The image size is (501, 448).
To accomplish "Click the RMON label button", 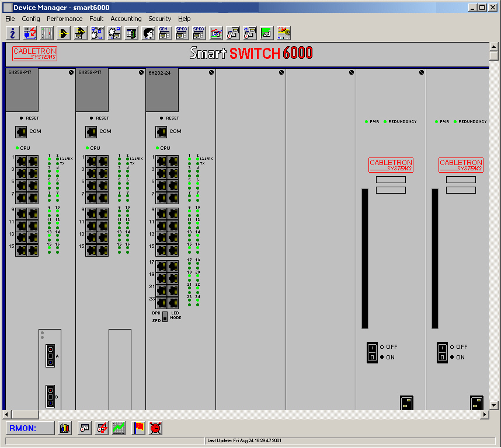I will [30, 428].
